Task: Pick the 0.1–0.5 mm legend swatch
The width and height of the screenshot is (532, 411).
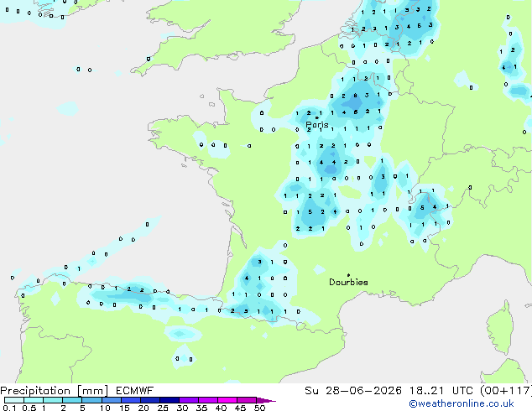Action: 14,400
